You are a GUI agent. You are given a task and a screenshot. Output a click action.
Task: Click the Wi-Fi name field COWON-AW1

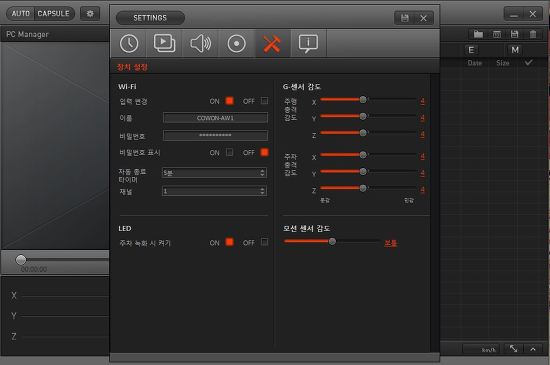(x=215, y=118)
